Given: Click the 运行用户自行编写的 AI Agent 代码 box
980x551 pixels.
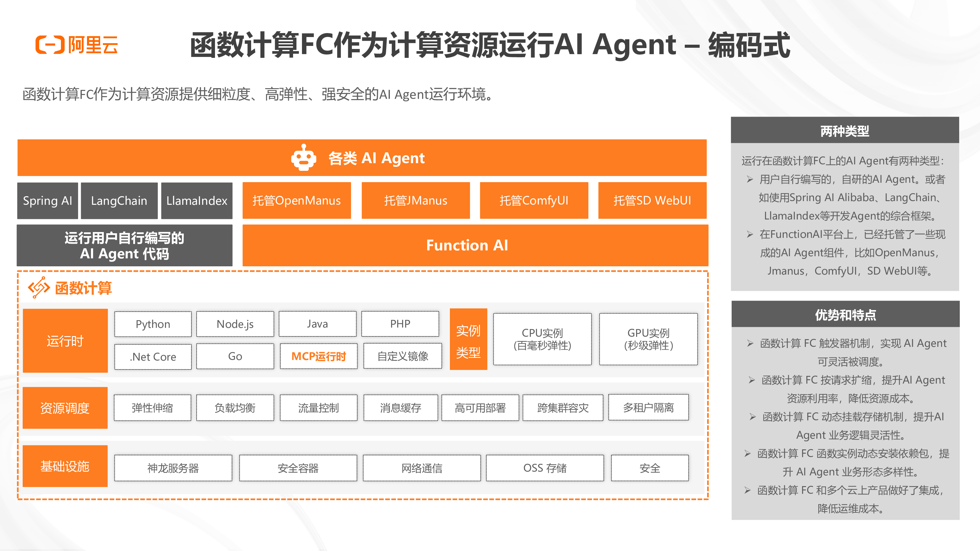Looking at the screenshot, I should [x=125, y=245].
